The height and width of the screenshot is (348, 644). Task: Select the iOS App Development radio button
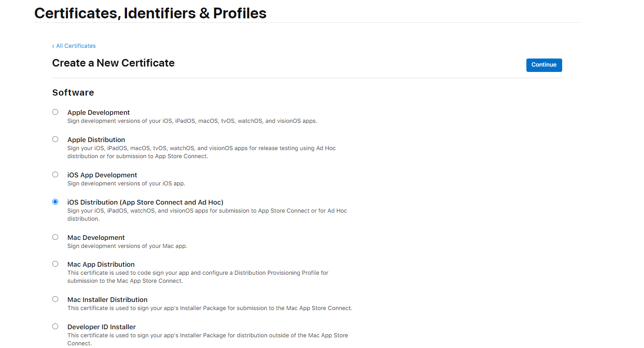point(55,175)
